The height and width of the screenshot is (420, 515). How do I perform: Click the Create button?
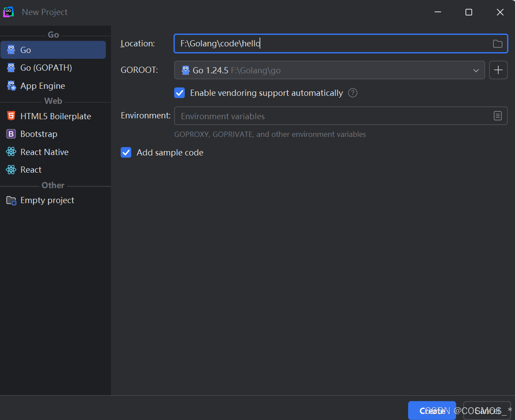click(432, 410)
